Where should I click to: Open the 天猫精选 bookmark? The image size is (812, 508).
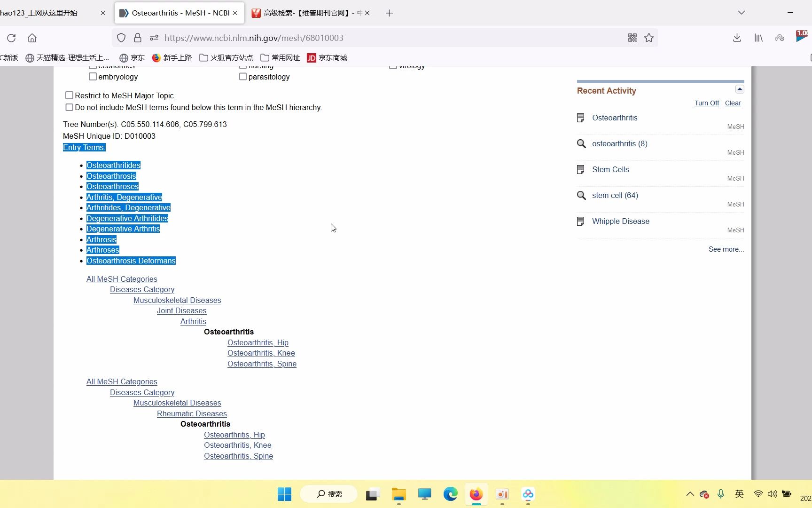67,58
